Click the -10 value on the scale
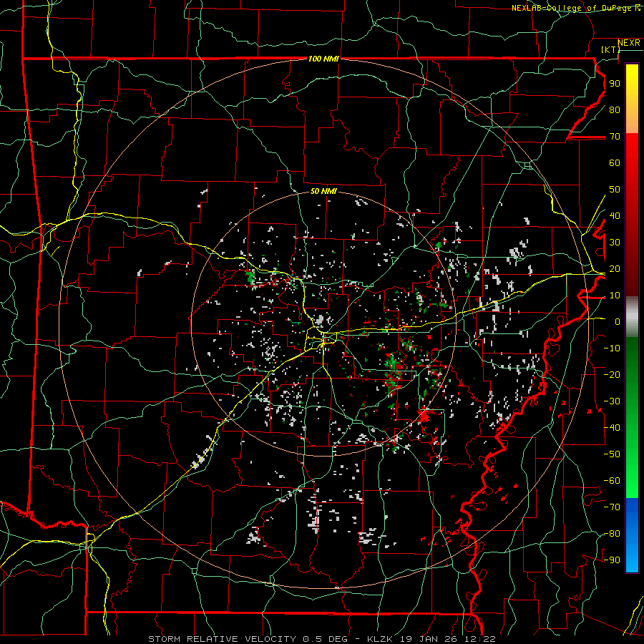Image resolution: width=644 pixels, height=644 pixels. click(612, 348)
